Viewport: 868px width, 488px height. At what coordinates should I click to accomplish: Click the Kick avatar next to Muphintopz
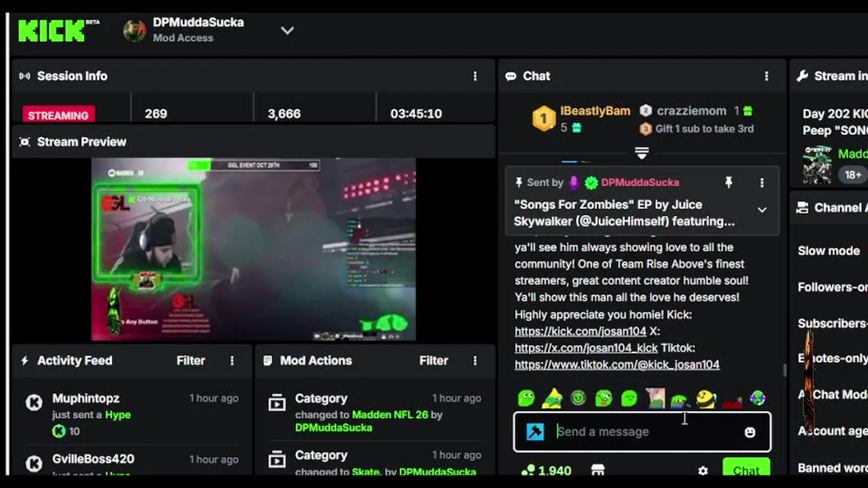(34, 403)
